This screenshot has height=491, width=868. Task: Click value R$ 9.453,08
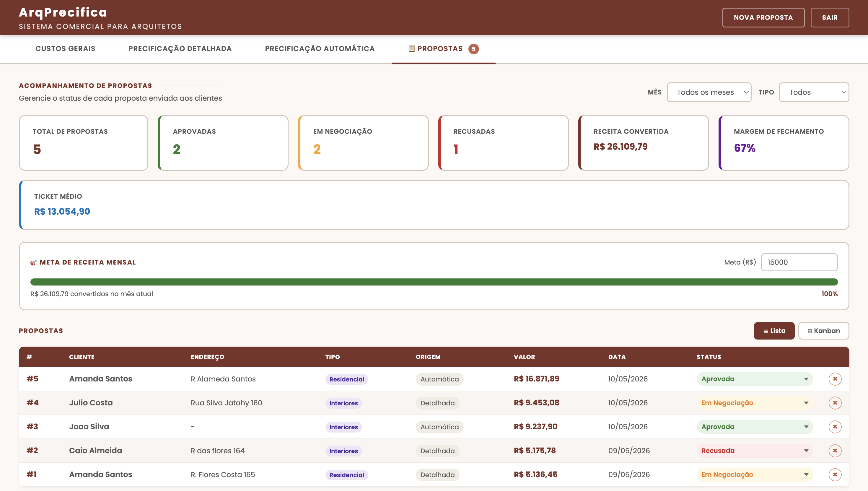(x=536, y=403)
